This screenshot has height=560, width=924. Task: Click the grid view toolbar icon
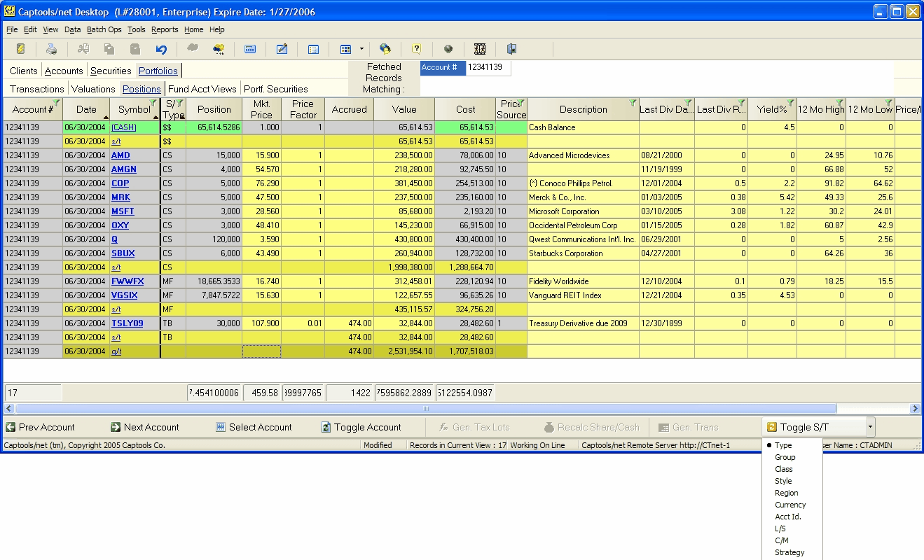coord(346,49)
